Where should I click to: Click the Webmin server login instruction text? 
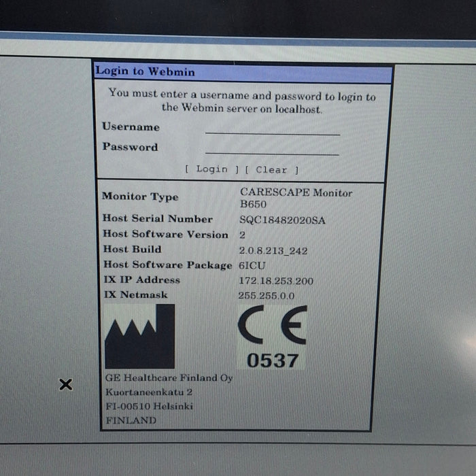pyautogui.click(x=242, y=102)
